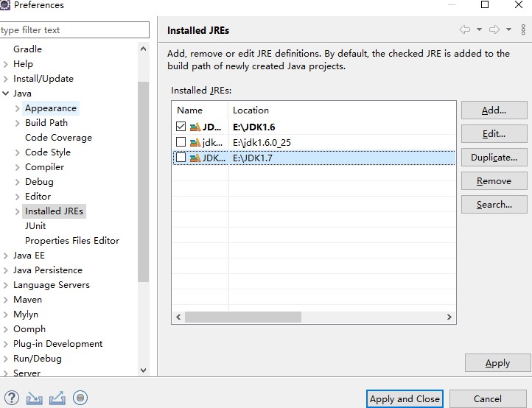532x408 pixels.
Task: Remove the selected JRE
Action: [x=494, y=180]
